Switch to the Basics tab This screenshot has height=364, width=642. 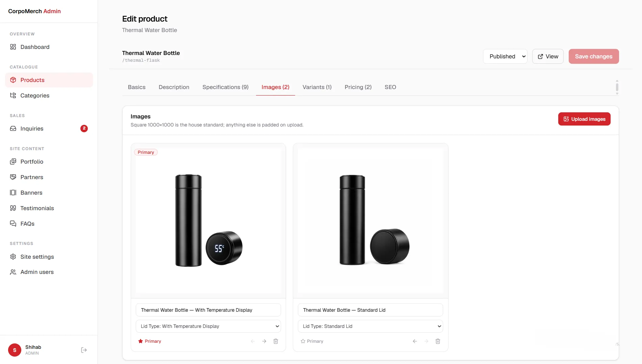pos(136,87)
